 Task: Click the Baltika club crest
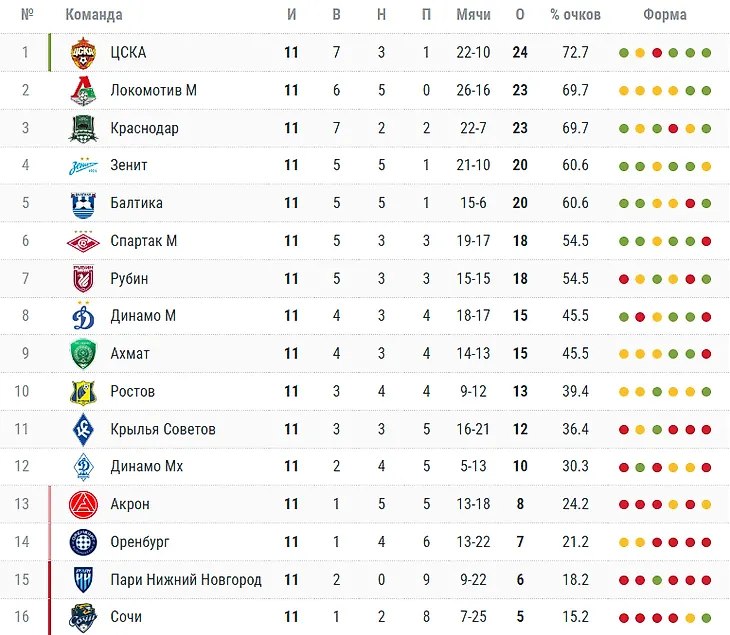click(83, 203)
